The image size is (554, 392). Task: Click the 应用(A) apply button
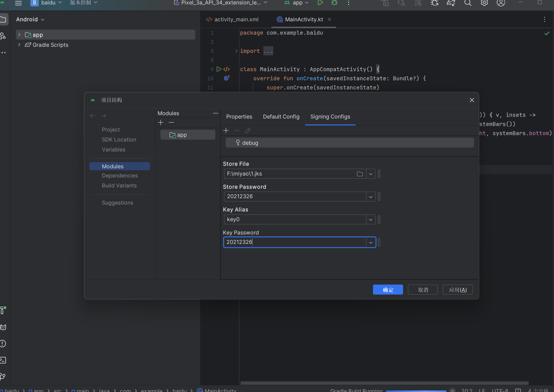point(458,290)
